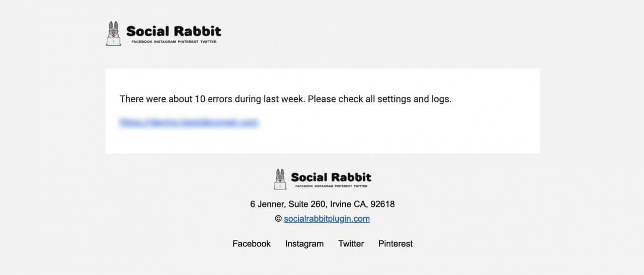The width and height of the screenshot is (644, 275).
Task: Click the small tagline under footer logo
Action: [331, 186]
